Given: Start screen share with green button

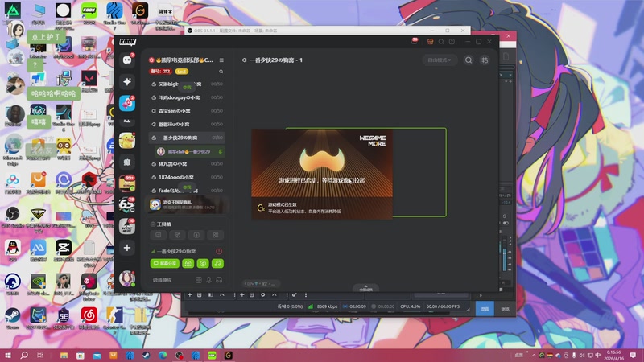Looking at the screenshot, I should point(165,264).
